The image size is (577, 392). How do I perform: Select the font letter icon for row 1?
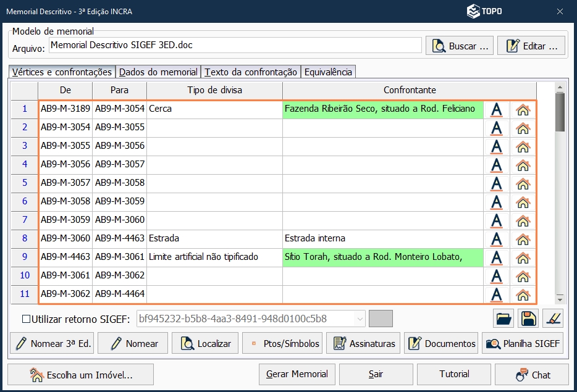(x=496, y=111)
